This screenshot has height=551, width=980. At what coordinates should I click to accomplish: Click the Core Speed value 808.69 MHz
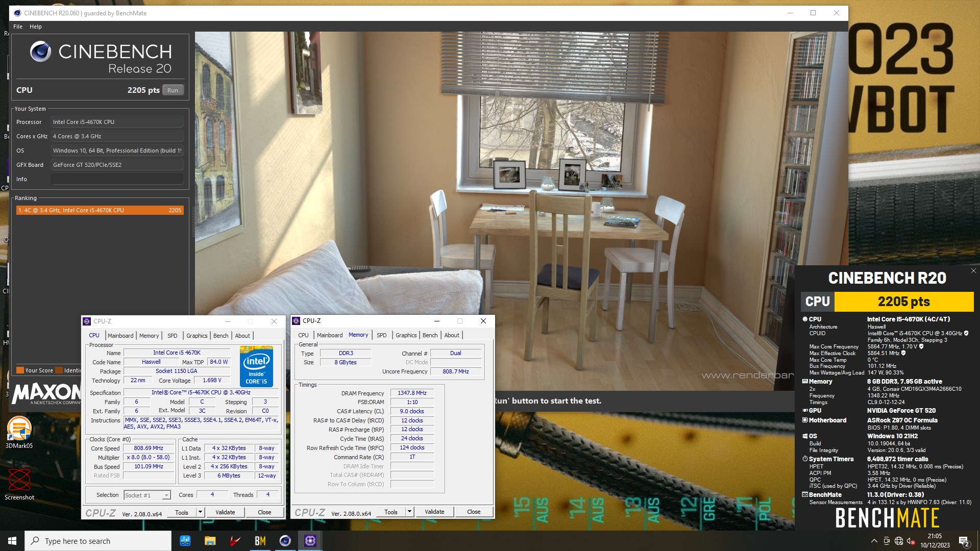click(149, 448)
